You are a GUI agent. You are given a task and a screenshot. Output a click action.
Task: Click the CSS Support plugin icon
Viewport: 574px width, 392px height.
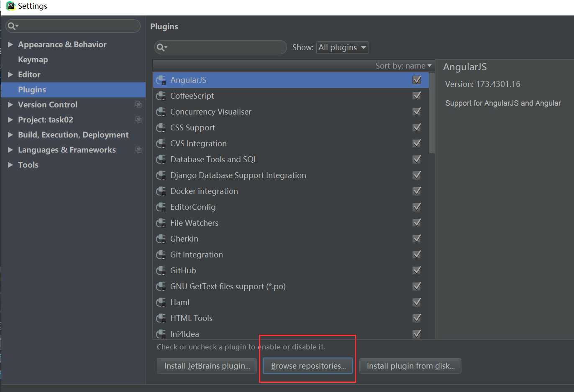coord(161,128)
